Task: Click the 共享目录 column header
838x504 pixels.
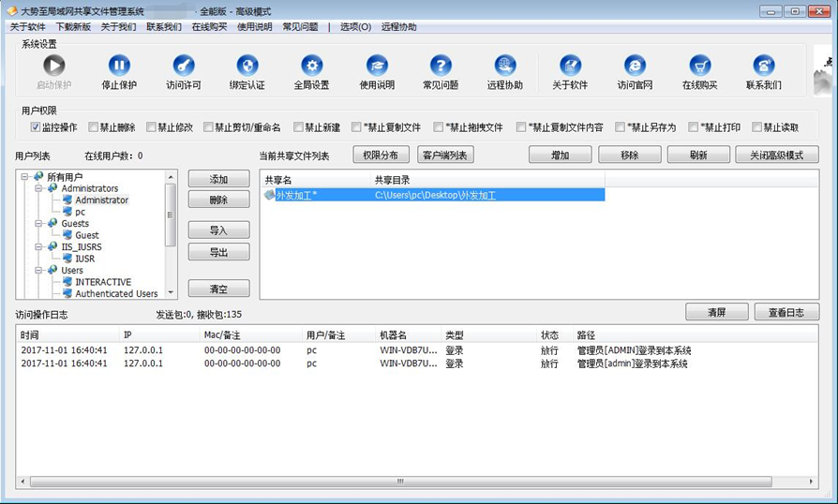Action: (x=487, y=180)
